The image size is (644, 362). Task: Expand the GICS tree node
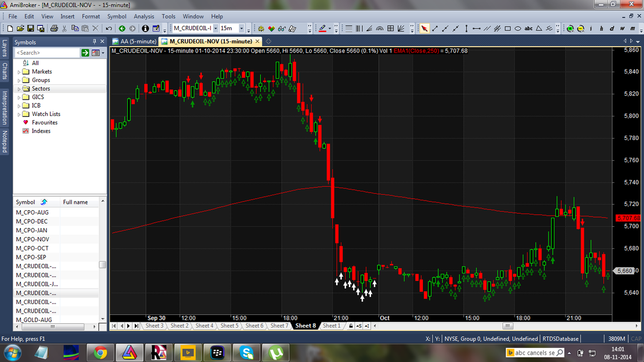(x=19, y=97)
